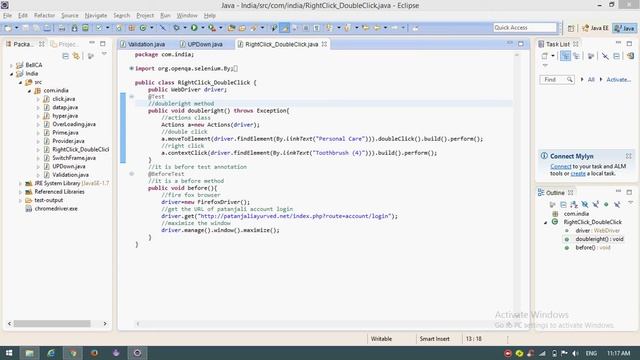Image resolution: width=640 pixels, height=360 pixels.
Task: Click the New Task icon in the Task List
Action: (544, 56)
